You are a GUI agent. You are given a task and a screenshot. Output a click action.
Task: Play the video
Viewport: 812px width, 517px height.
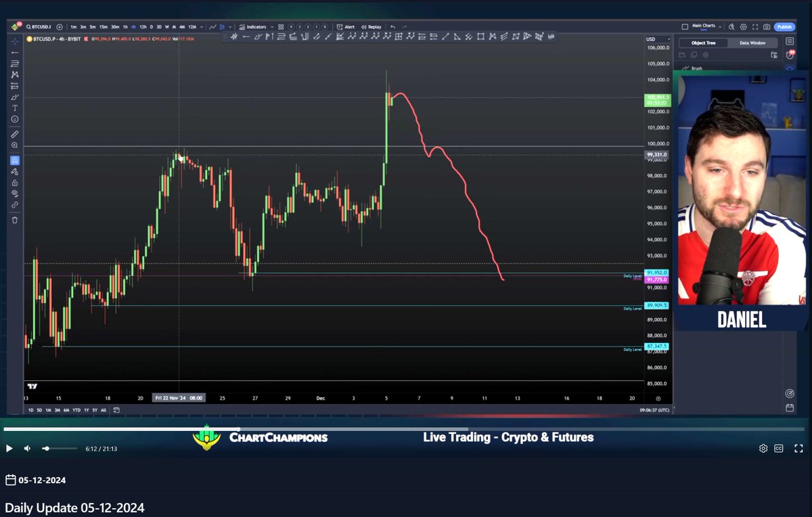tap(9, 448)
